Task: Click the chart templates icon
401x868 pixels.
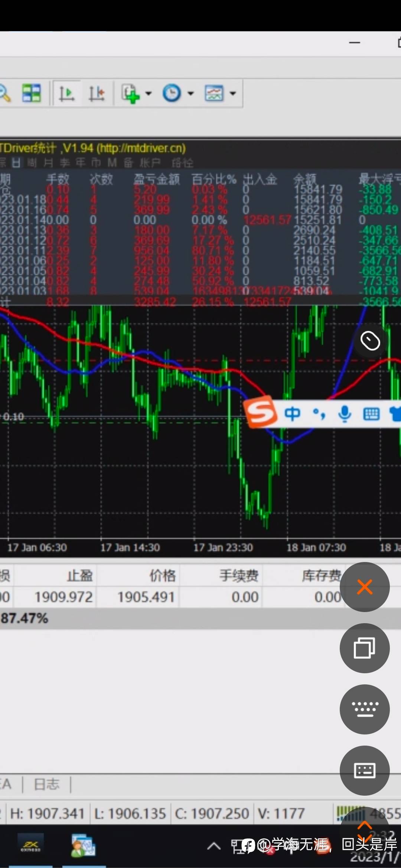Action: click(x=214, y=93)
